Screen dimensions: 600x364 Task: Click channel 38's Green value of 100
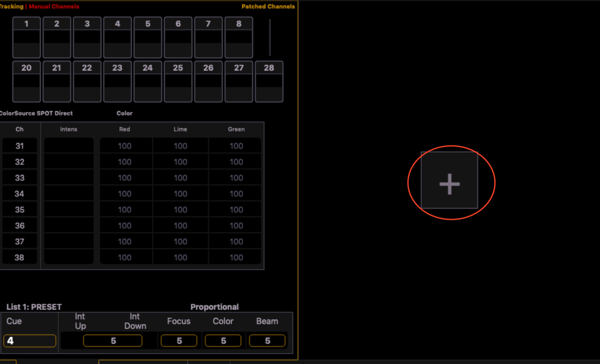tap(236, 257)
